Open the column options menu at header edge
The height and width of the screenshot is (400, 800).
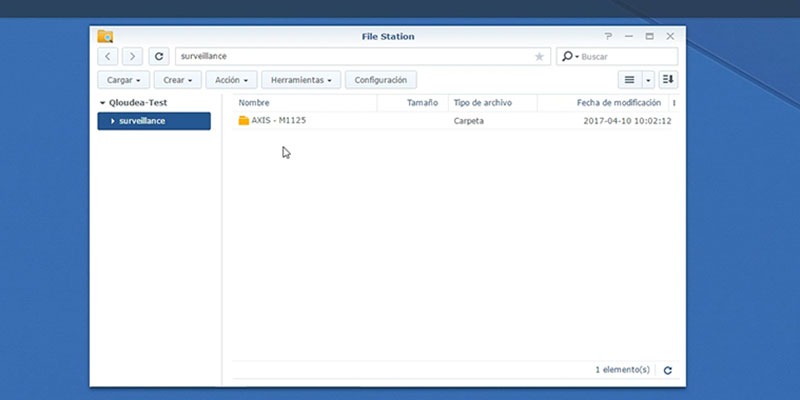coord(674,103)
